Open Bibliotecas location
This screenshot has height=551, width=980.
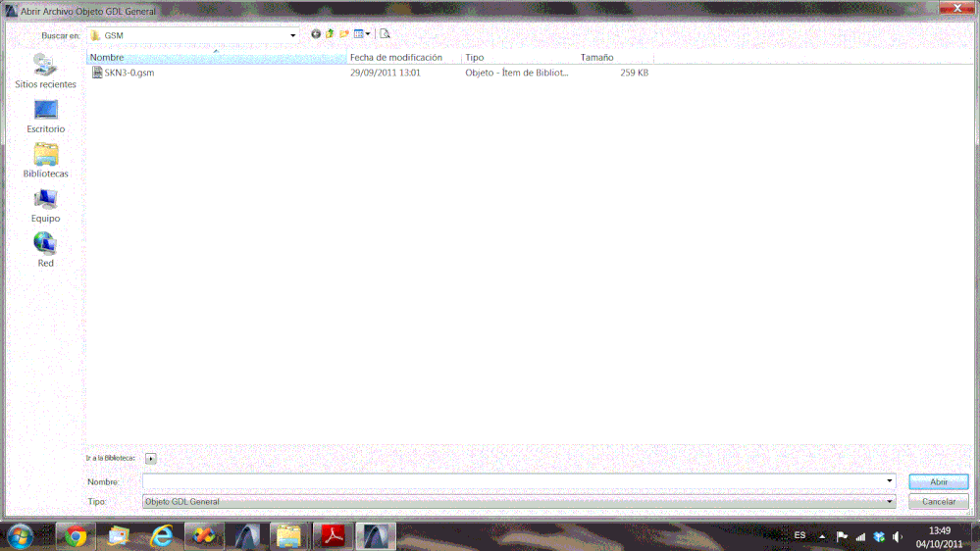(x=46, y=161)
